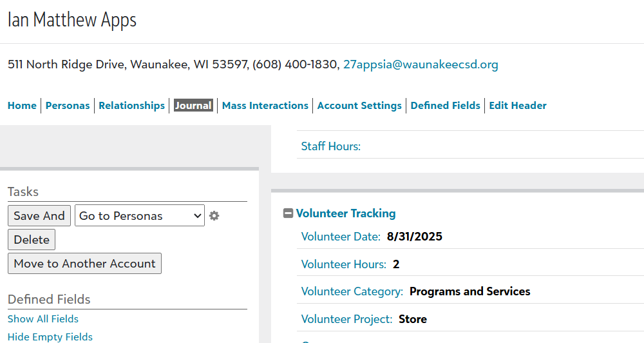Click the Staff Hours field label
Screen dimensions: 644x343
331,146
